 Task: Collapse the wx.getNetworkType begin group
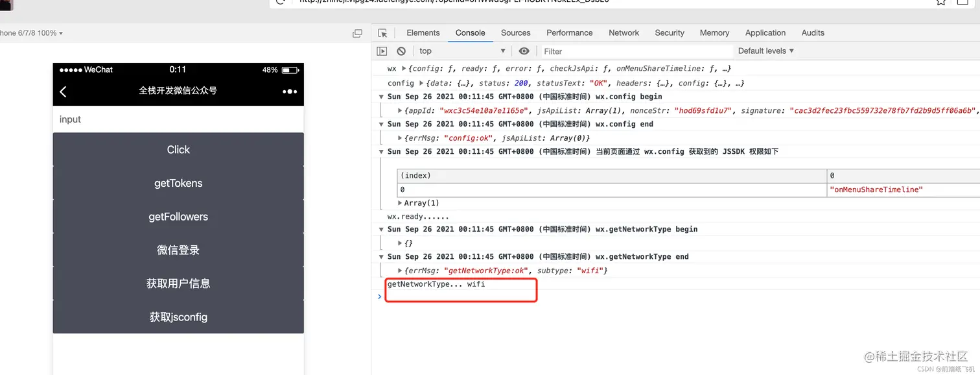point(382,229)
